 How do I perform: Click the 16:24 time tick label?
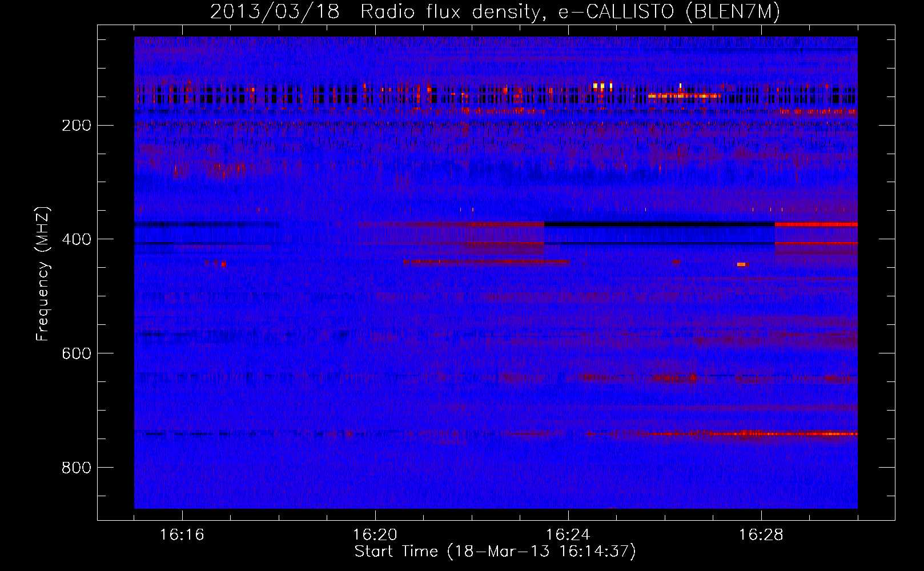coord(568,535)
